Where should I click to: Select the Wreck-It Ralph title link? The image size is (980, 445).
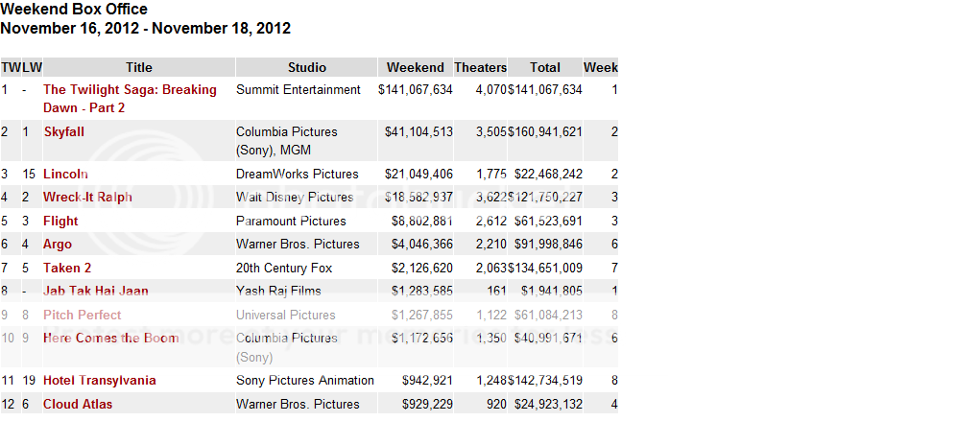87,198
